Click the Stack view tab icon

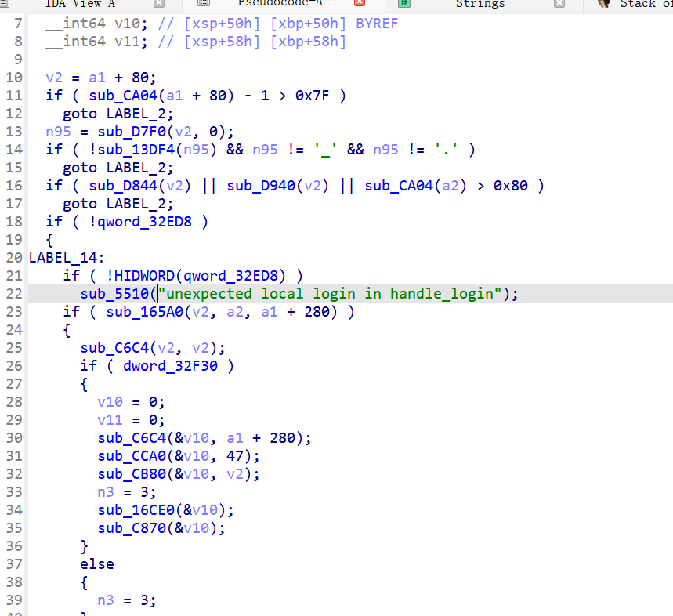point(603,4)
